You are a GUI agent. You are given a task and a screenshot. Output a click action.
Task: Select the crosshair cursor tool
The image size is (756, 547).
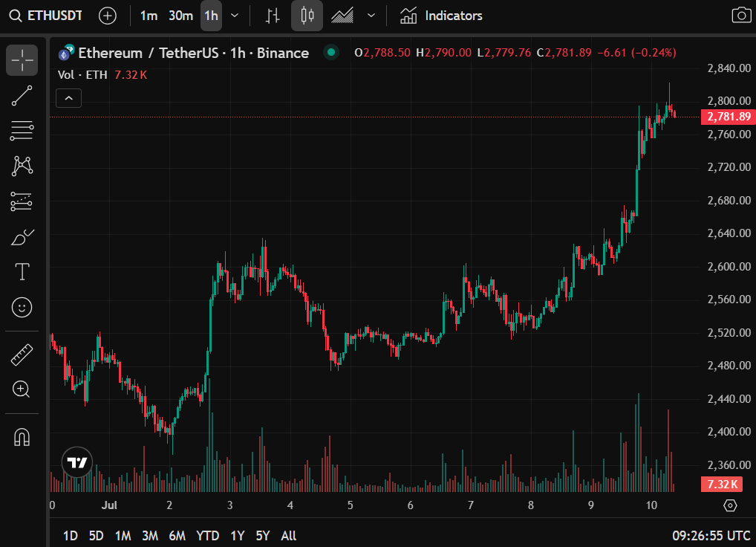coord(22,60)
